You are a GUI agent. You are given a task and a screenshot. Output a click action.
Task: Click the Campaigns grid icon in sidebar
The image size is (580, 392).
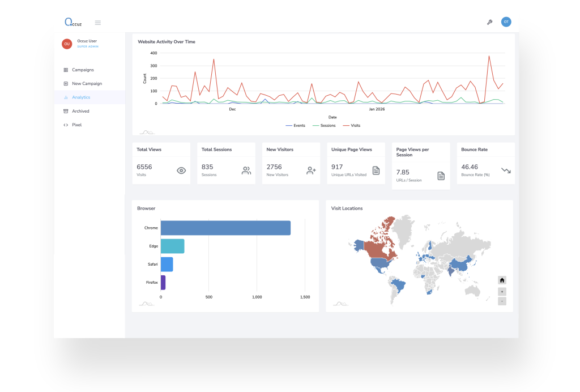(66, 70)
